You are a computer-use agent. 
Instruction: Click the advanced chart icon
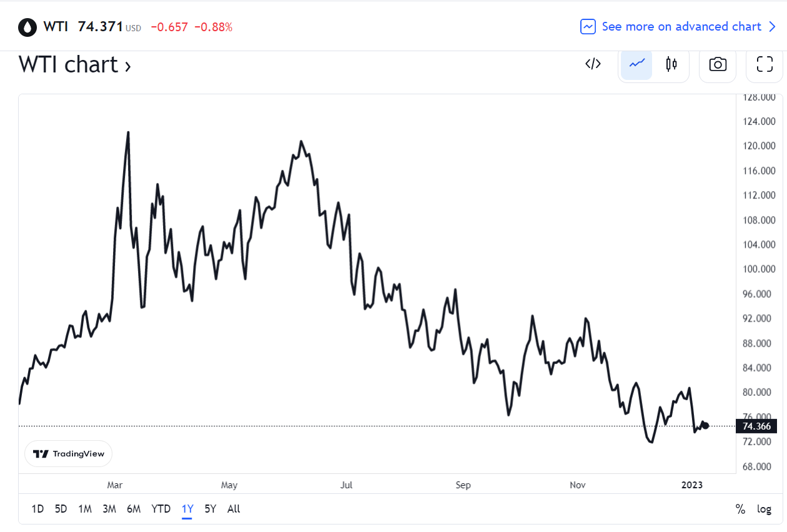tap(588, 27)
